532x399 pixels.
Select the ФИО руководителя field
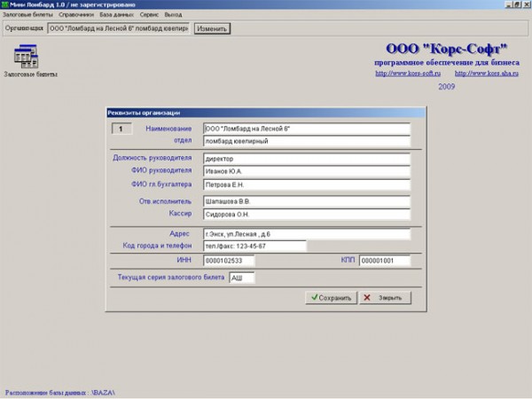click(306, 171)
